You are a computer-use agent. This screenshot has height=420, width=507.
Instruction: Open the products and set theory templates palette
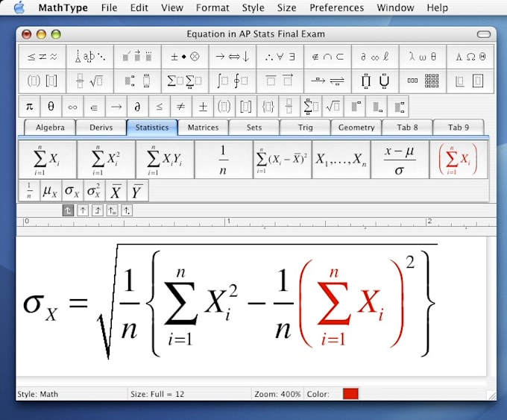click(375, 81)
